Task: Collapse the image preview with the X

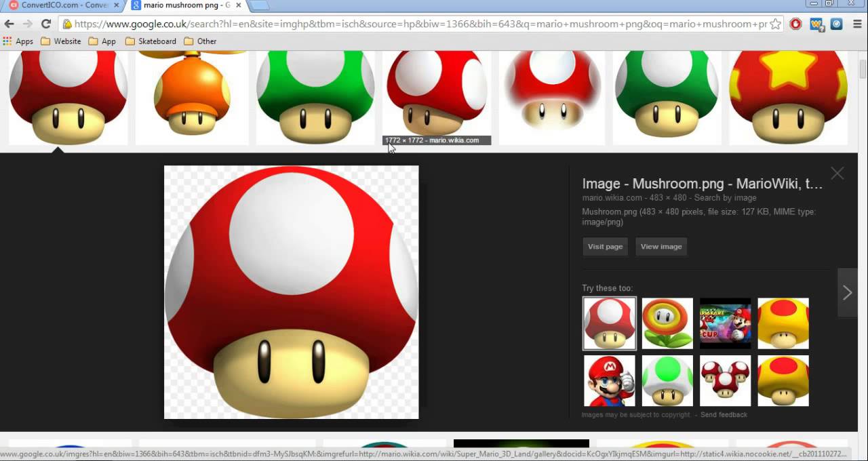Action: tap(837, 173)
